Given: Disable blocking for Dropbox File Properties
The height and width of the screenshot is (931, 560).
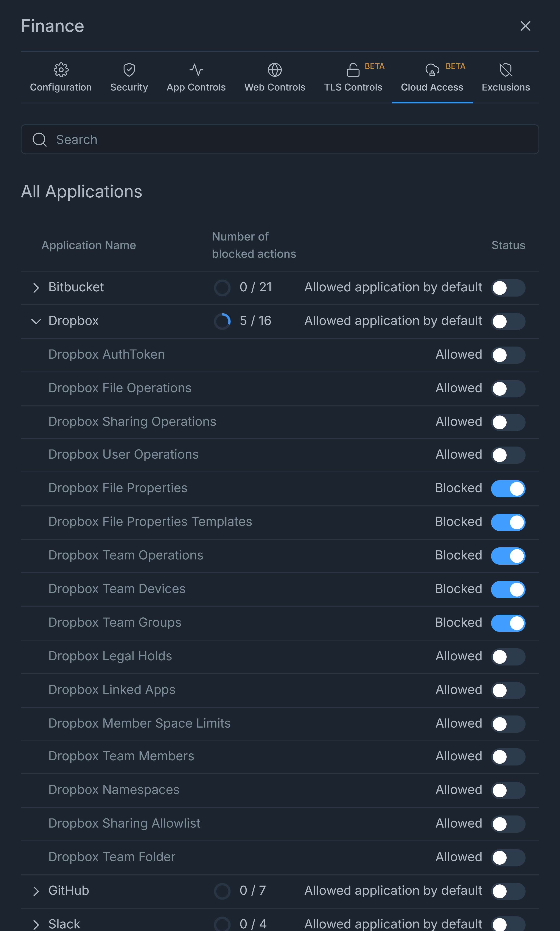Looking at the screenshot, I should (x=507, y=489).
